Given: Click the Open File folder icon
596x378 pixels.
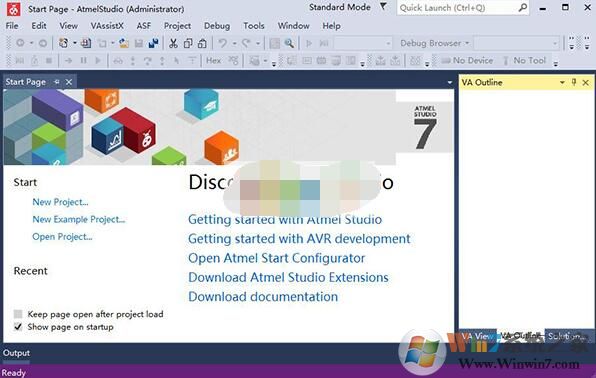Looking at the screenshot, I should tap(124, 43).
